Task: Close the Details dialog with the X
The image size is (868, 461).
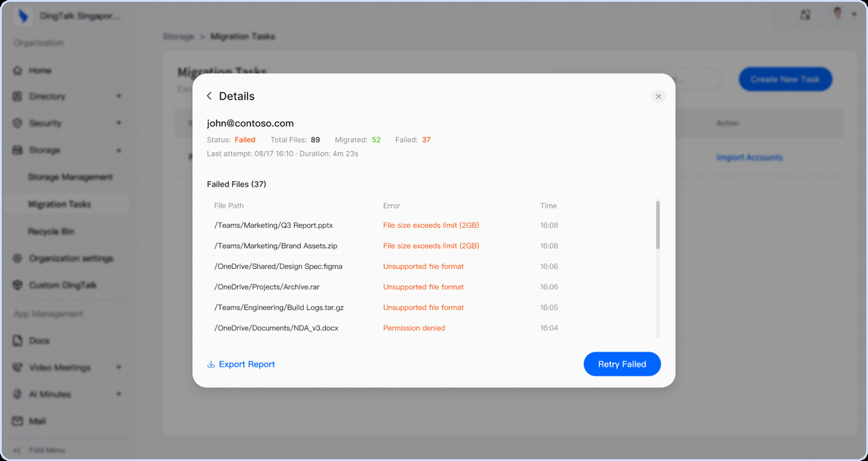Action: pyautogui.click(x=658, y=97)
